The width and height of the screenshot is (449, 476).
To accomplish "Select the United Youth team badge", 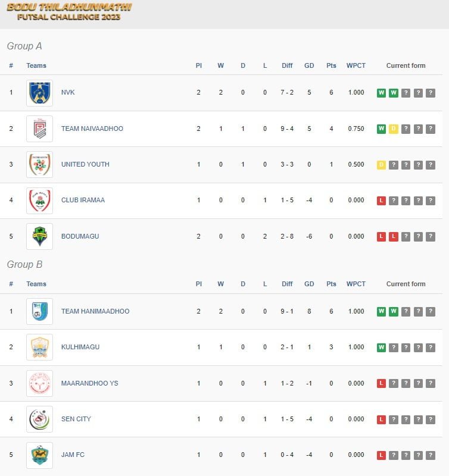I will (39, 165).
